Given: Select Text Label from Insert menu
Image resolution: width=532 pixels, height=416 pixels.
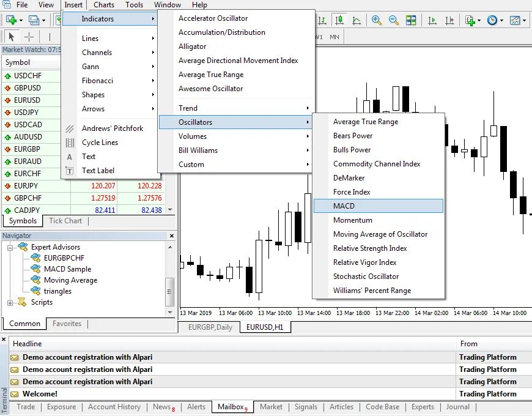Looking at the screenshot, I should [111, 171].
